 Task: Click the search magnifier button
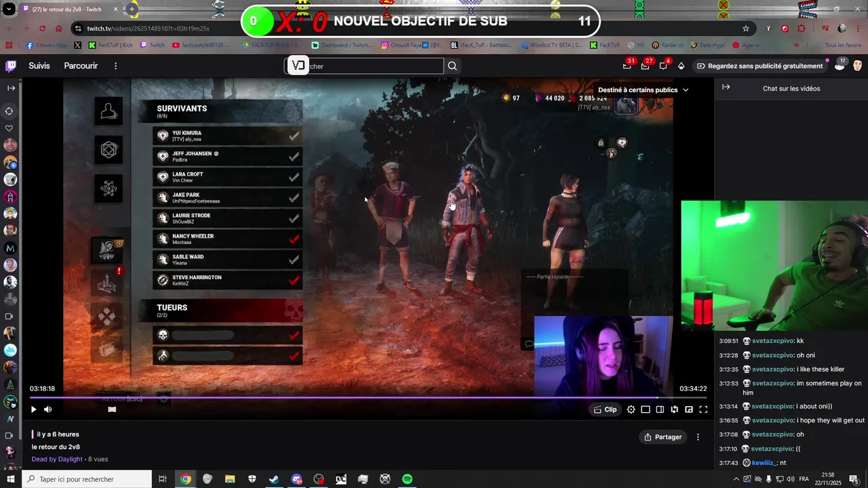coord(452,66)
